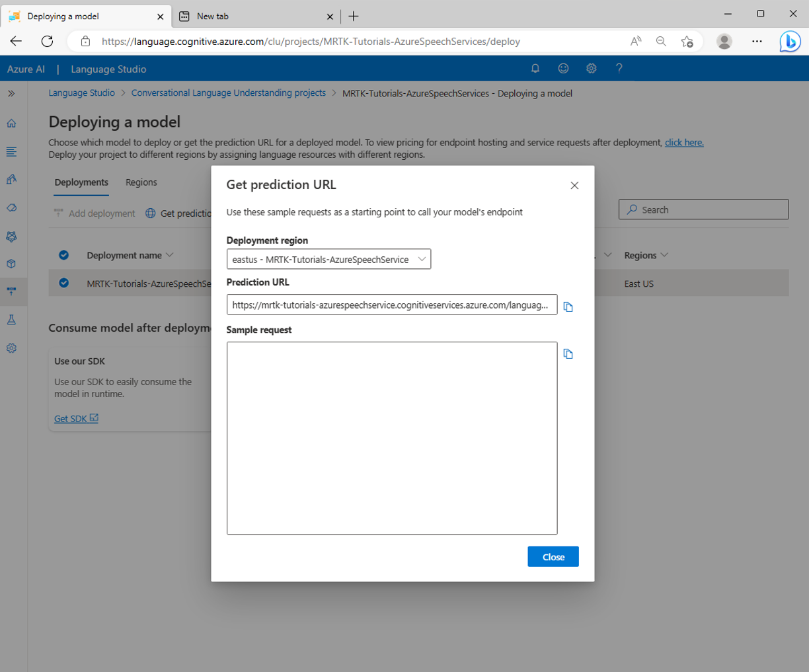The image size is (809, 672).
Task: Click inside the Search box
Action: coord(703,209)
